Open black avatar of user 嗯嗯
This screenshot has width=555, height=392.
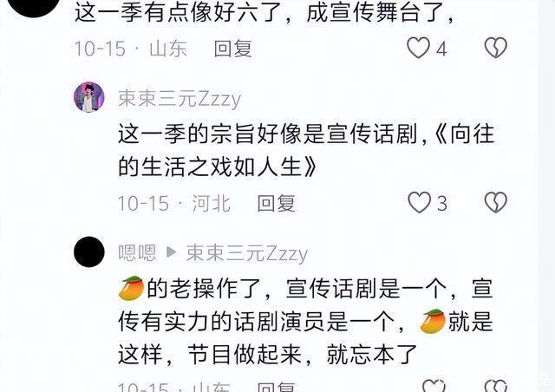coord(88,252)
